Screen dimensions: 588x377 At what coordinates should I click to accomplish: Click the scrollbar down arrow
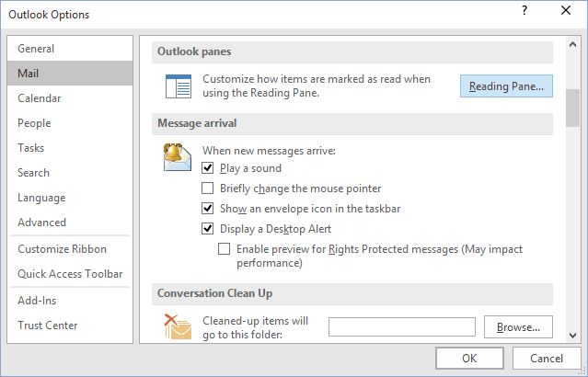click(572, 335)
